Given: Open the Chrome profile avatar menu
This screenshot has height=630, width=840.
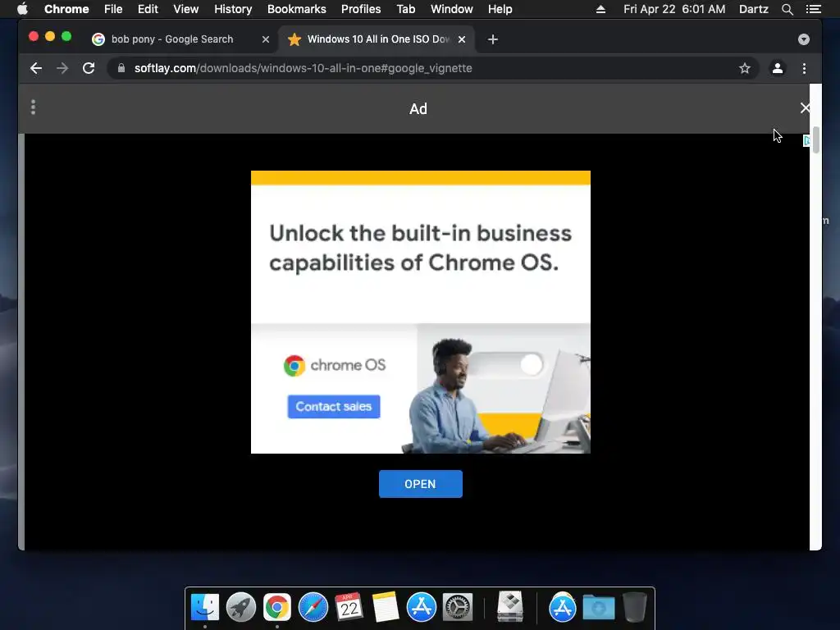Looking at the screenshot, I should tap(778, 68).
